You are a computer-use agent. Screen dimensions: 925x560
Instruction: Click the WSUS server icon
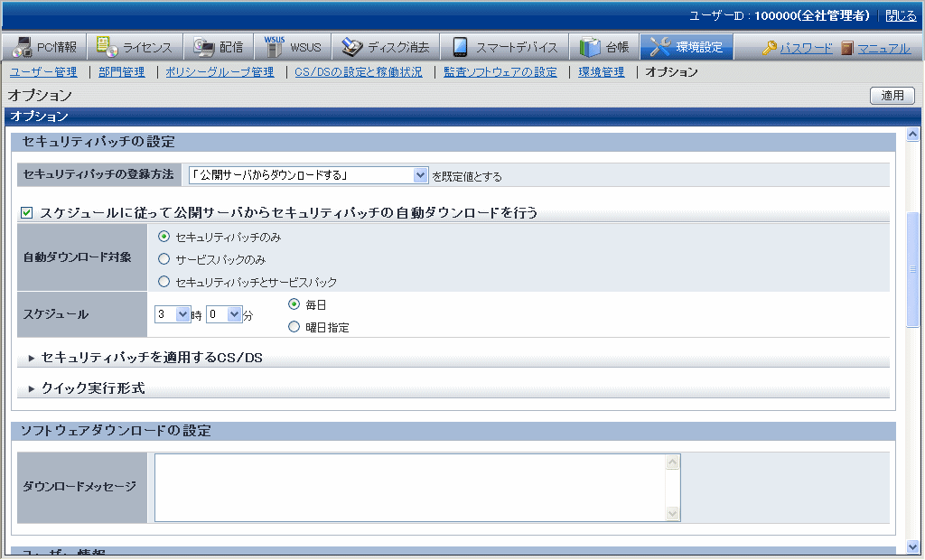[x=275, y=47]
